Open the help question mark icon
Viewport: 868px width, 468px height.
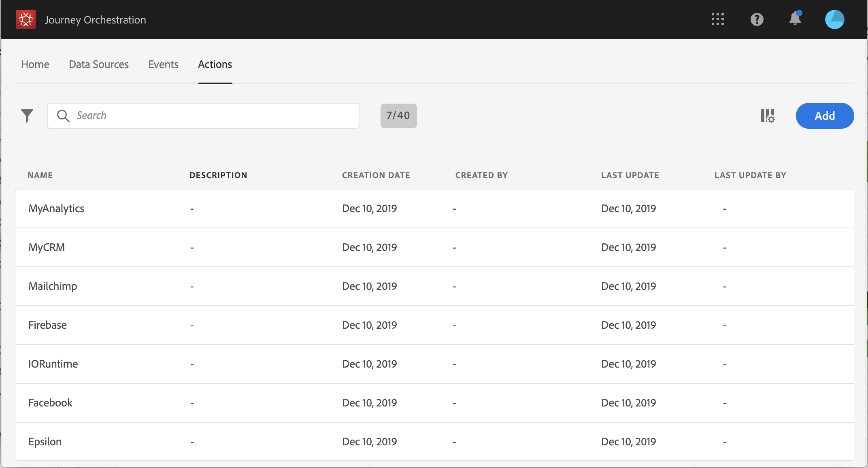tap(757, 19)
